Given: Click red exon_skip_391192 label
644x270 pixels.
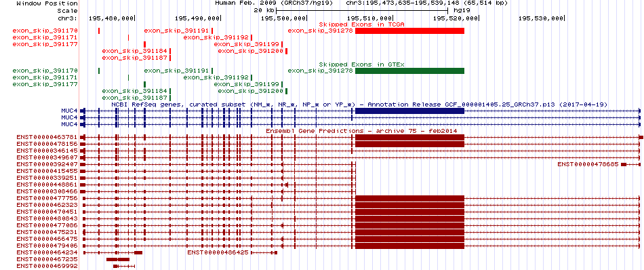Looking at the screenshot, I should point(216,37).
